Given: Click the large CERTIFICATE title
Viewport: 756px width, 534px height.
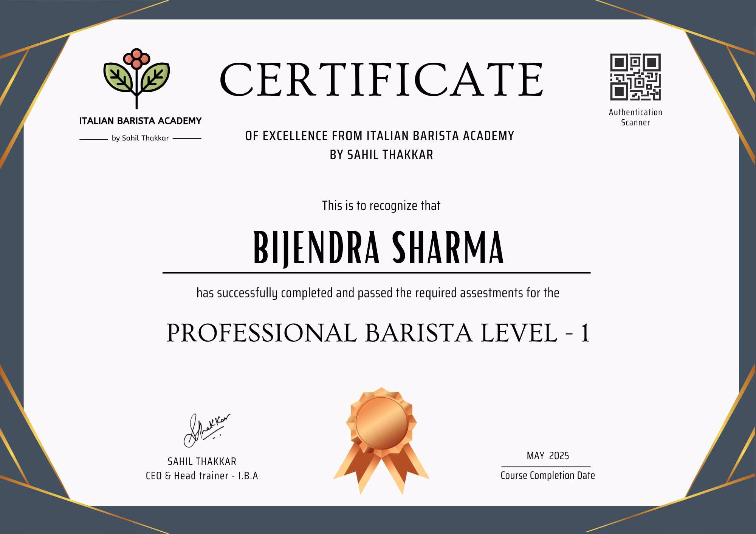Looking at the screenshot, I should (x=381, y=80).
